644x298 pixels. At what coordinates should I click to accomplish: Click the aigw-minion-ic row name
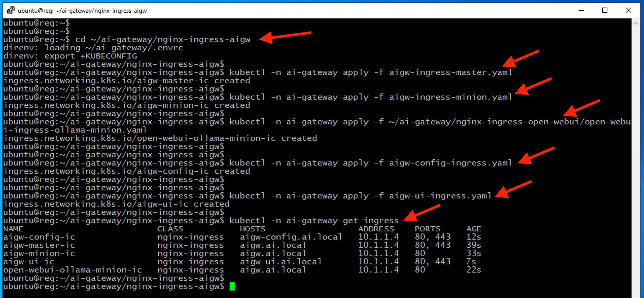pos(39,253)
